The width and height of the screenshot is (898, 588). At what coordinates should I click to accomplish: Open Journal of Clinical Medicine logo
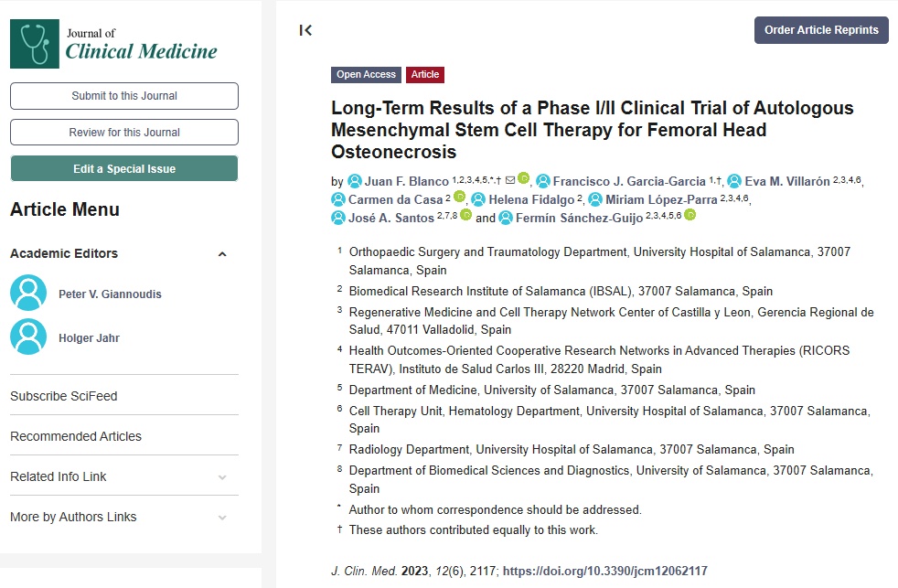114,44
